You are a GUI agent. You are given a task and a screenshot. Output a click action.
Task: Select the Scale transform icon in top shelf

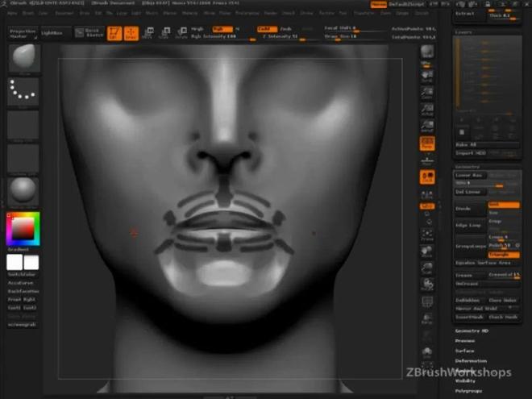(164, 33)
